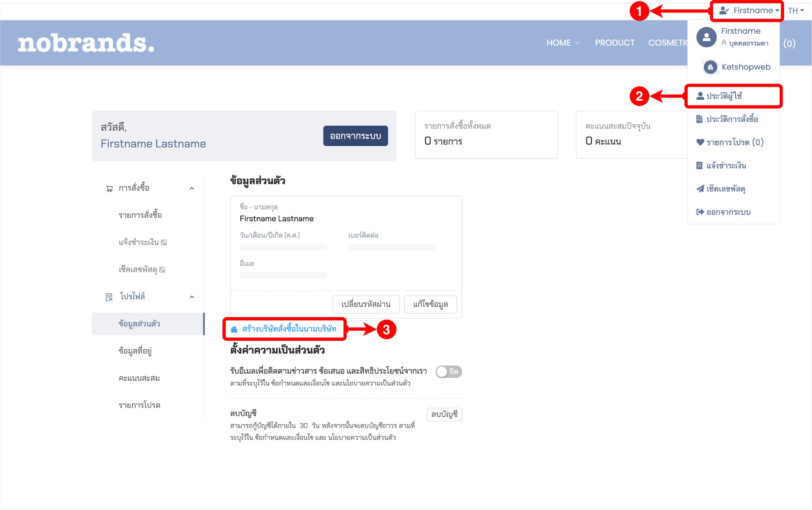Select ข้อมูลที่อยู่ in the sidebar

coord(135,350)
